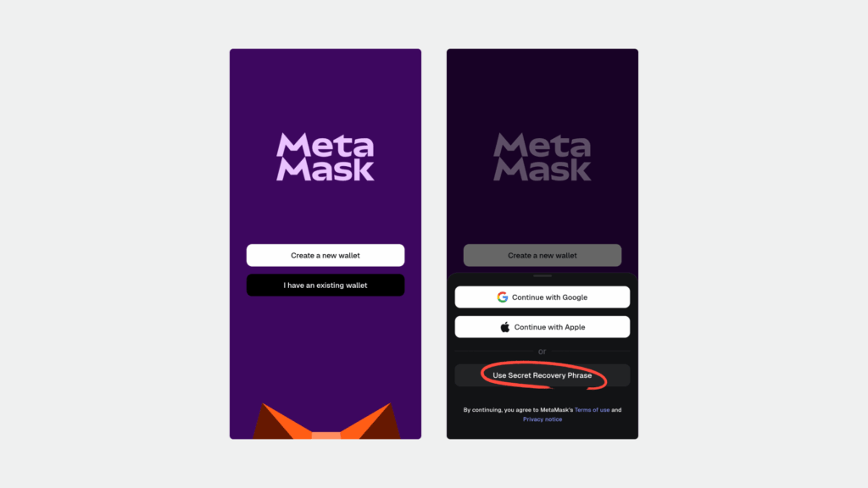Use Secret Recovery Phrase option
The height and width of the screenshot is (488, 868).
pyautogui.click(x=542, y=375)
